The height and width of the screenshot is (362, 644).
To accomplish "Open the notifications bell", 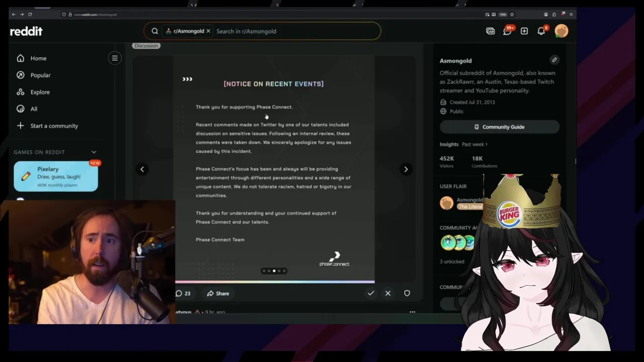I will coord(541,31).
